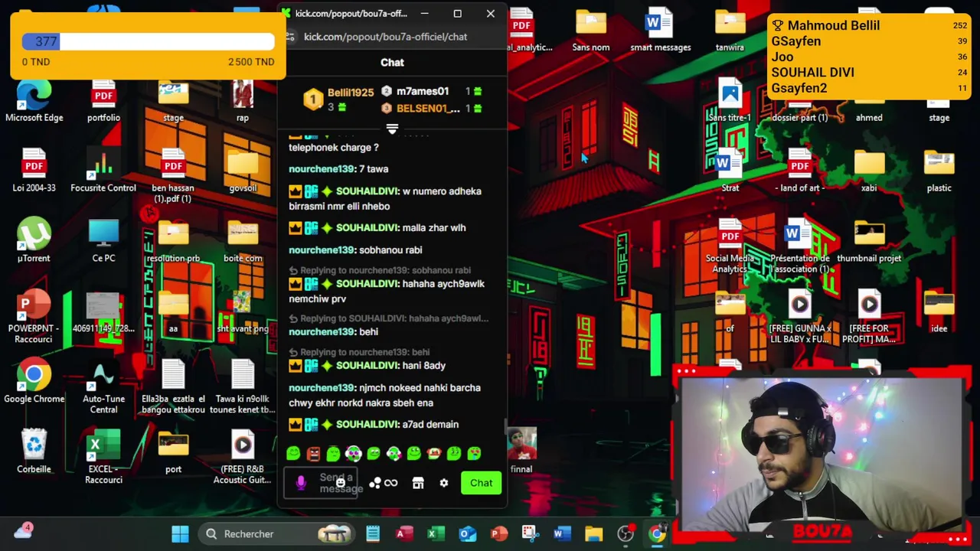
Task: Open boite com folder
Action: click(x=243, y=241)
